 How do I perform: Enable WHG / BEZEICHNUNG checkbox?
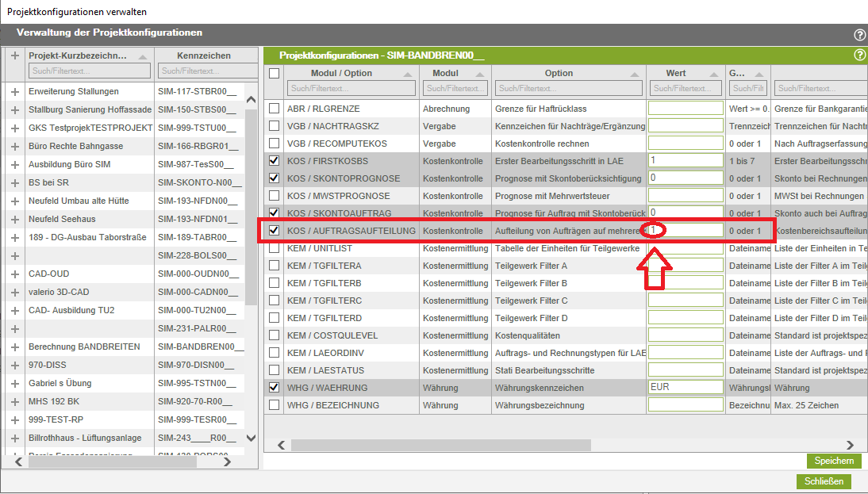[x=274, y=405]
